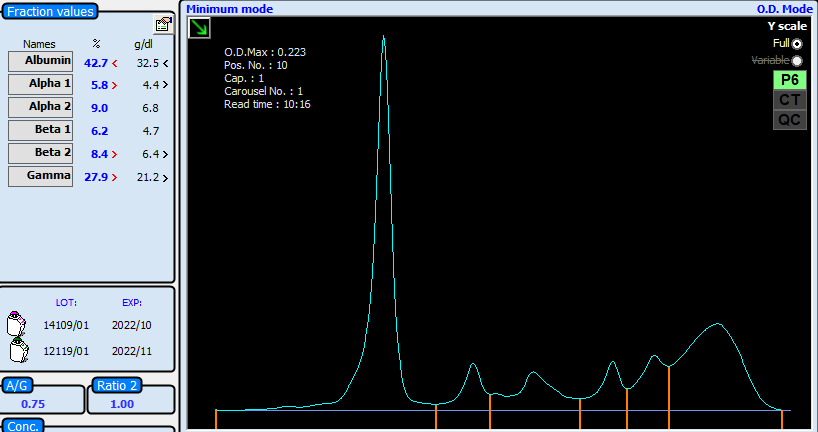Click the Gamma fraction button
Image resolution: width=818 pixels, height=432 pixels.
tap(40, 176)
